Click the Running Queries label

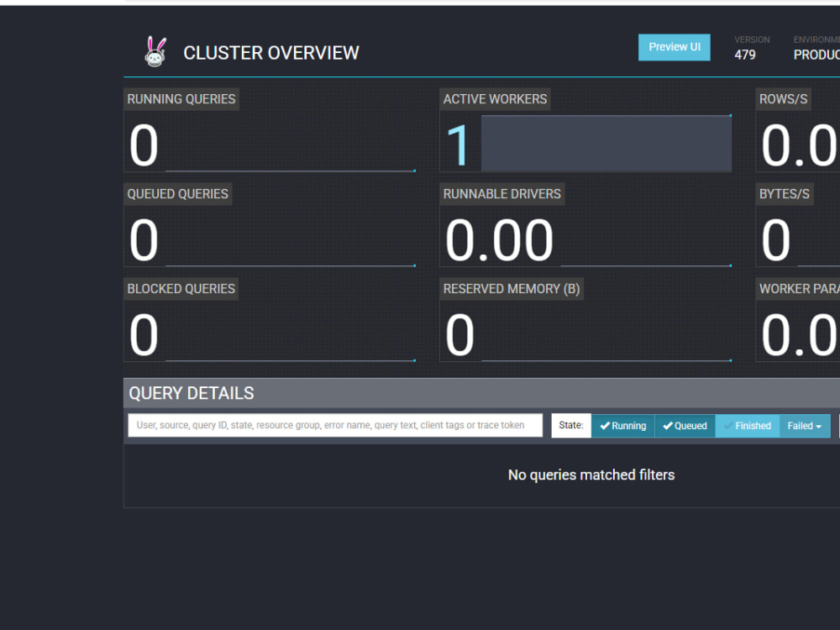[x=181, y=99]
